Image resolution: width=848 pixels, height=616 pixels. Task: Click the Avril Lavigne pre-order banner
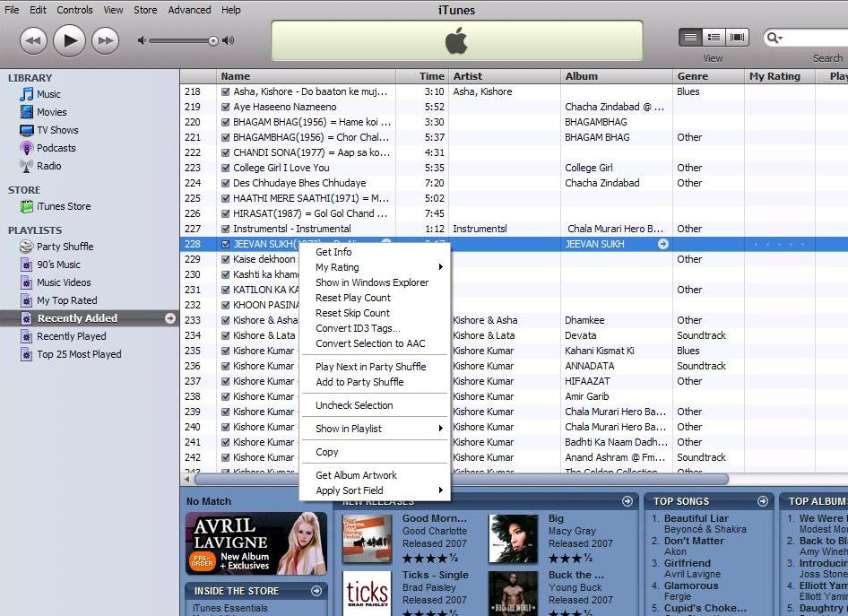(x=256, y=543)
